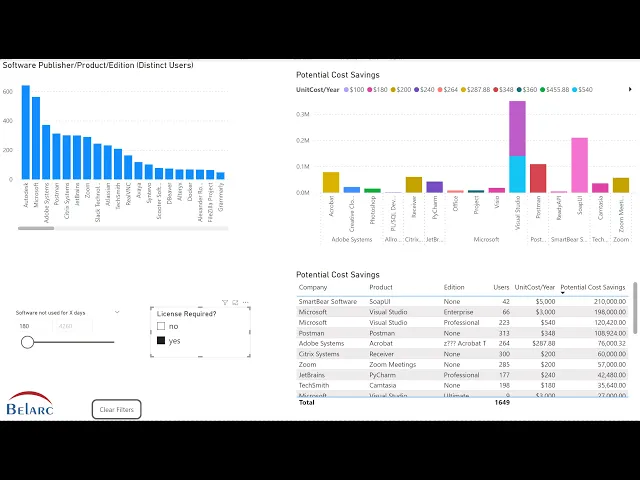Select $455.88 legend swatch
The height and width of the screenshot is (480, 640).
542,90
